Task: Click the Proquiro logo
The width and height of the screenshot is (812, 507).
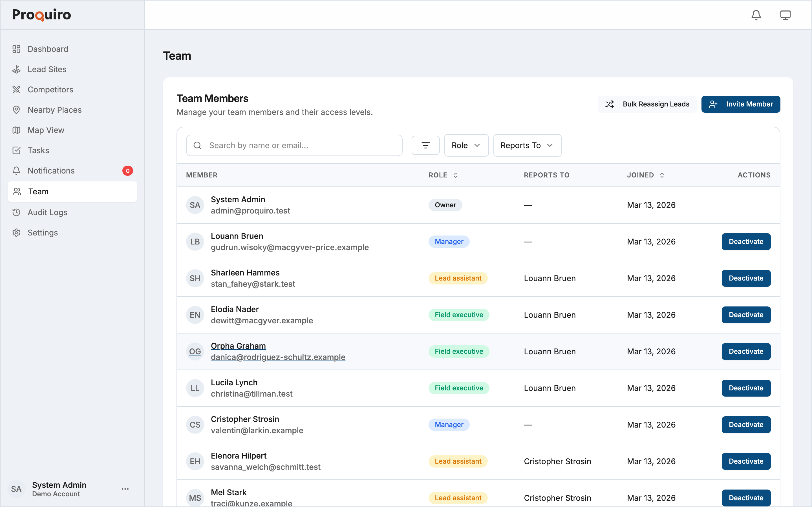Action: 42,15
